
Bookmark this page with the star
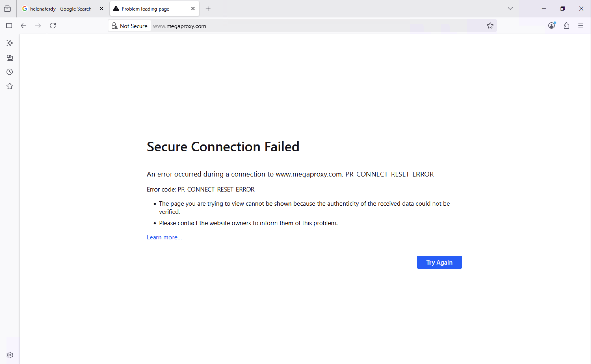point(490,26)
